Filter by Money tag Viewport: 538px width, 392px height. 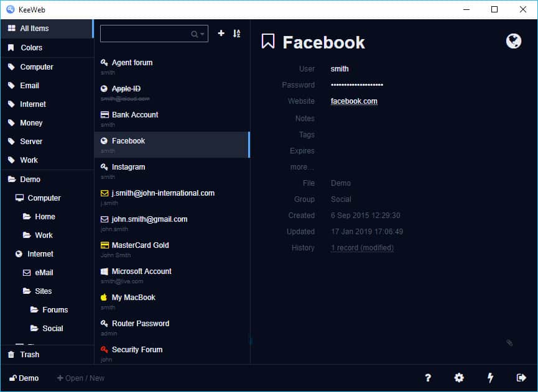click(47, 122)
